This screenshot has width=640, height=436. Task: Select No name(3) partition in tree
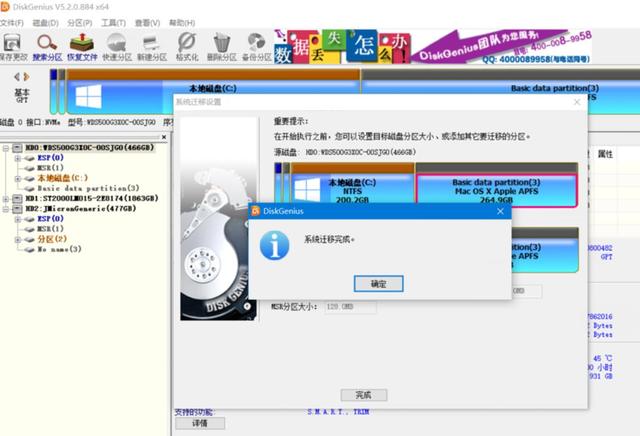[x=59, y=249]
